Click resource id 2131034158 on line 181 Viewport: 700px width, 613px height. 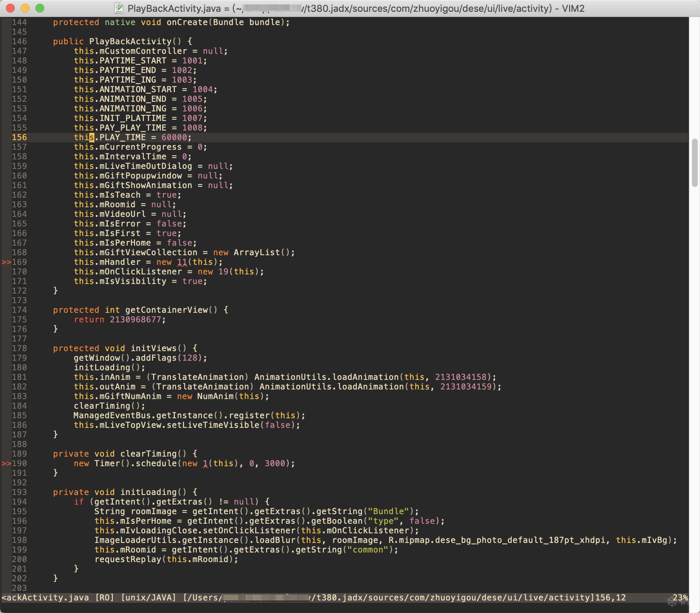pyautogui.click(x=461, y=377)
